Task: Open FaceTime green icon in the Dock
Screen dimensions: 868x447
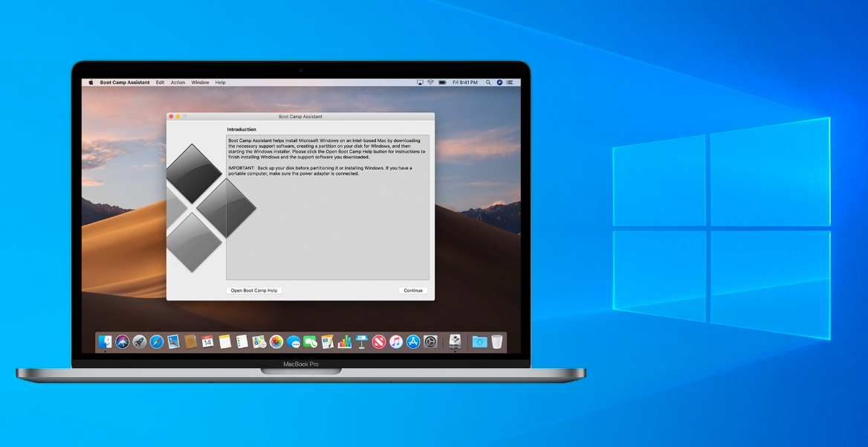Action: tap(310, 342)
